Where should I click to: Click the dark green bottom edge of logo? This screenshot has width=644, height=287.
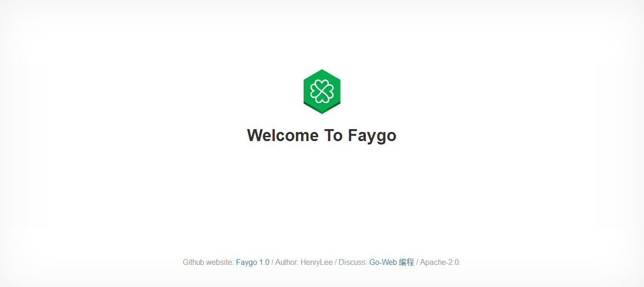pyautogui.click(x=322, y=109)
